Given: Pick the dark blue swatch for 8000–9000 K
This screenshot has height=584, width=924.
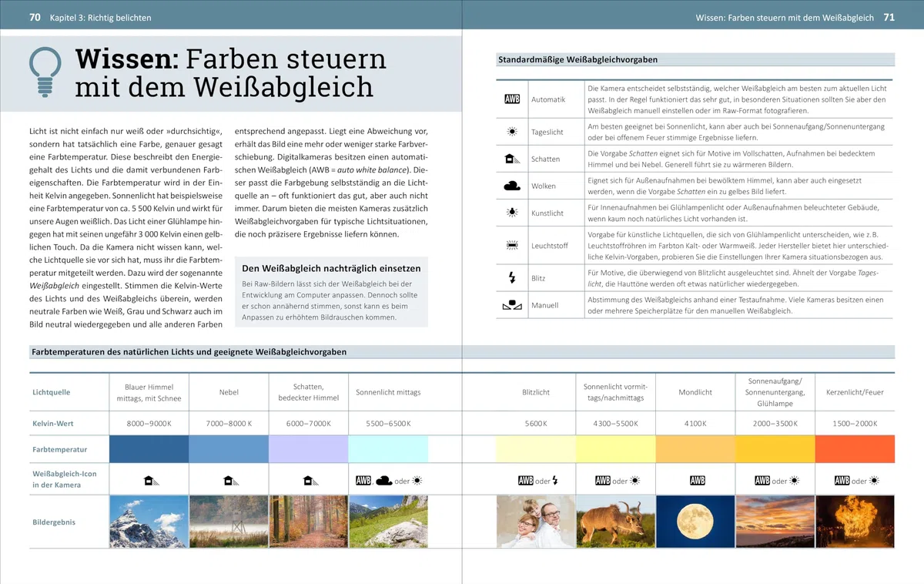Looking at the screenshot, I should point(149,449).
